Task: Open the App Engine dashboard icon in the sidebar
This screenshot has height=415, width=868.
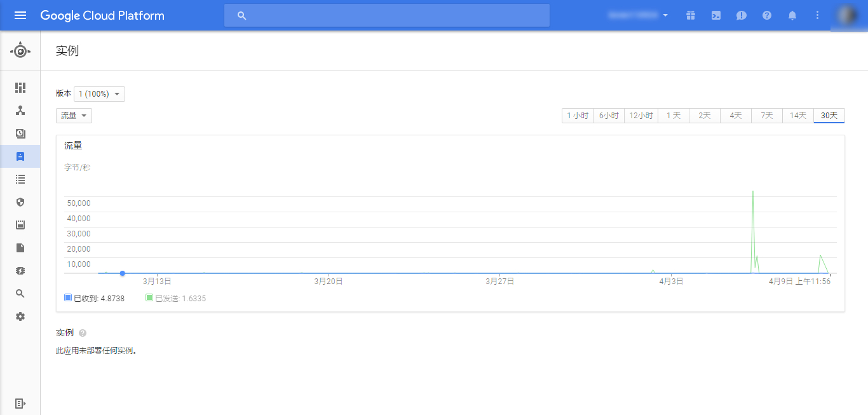Action: click(20, 88)
